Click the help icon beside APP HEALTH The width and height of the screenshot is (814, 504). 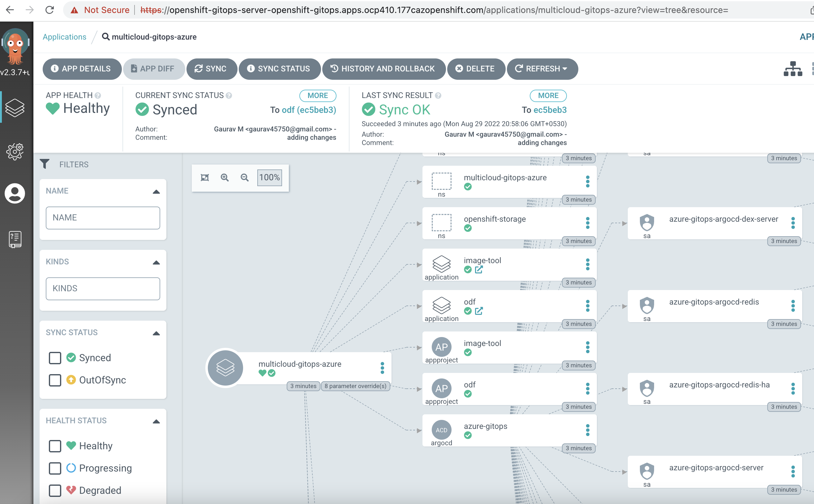click(x=98, y=96)
